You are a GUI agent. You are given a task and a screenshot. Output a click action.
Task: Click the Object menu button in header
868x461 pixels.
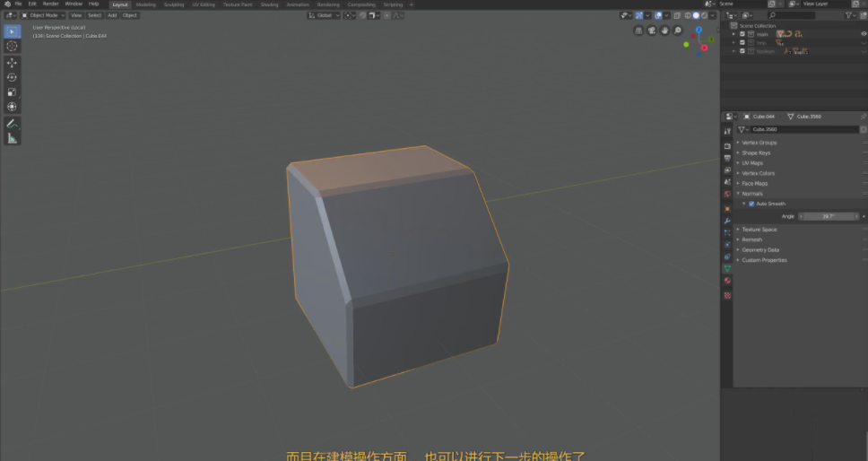point(130,15)
